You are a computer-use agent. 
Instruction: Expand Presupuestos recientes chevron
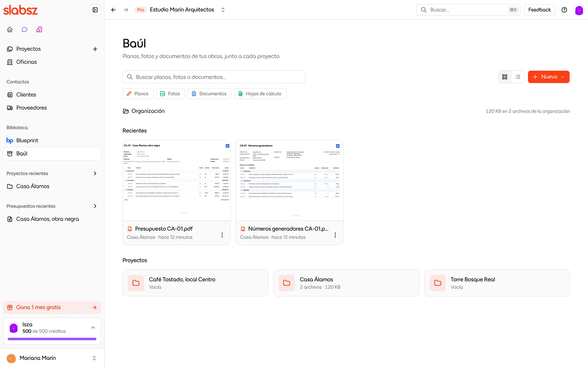pos(95,206)
